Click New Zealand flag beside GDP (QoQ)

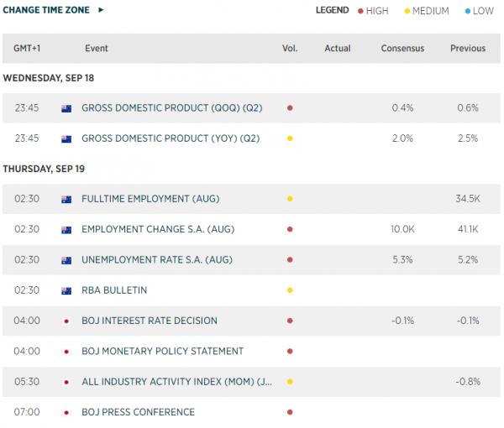pos(66,108)
